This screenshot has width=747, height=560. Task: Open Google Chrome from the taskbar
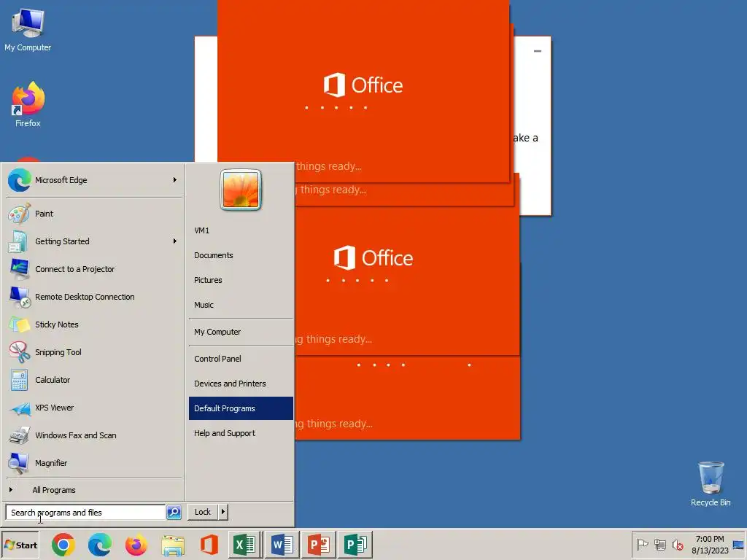tap(63, 545)
